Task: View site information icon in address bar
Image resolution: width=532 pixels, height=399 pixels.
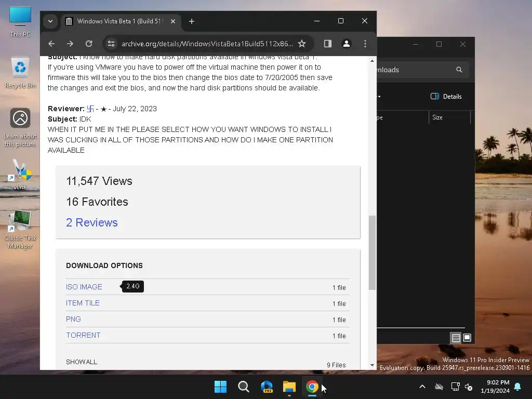Action: [x=111, y=44]
